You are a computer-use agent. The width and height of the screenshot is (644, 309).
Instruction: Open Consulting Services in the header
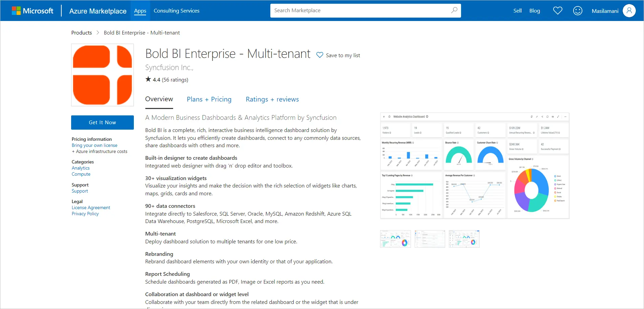pos(176,11)
